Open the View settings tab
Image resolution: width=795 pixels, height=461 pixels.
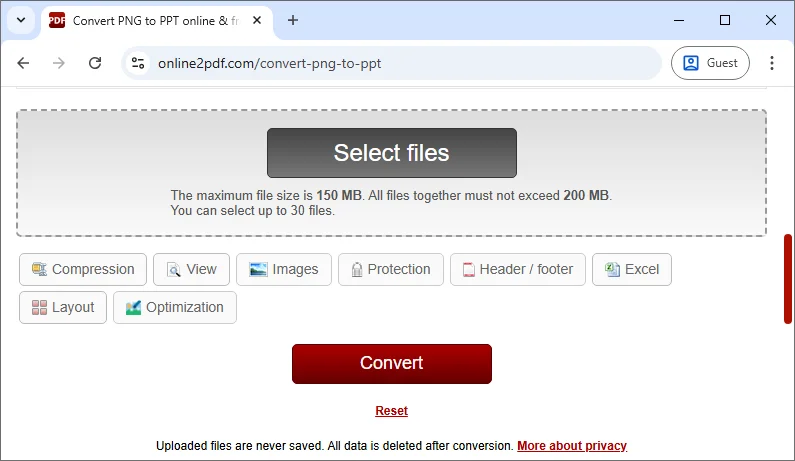191,269
